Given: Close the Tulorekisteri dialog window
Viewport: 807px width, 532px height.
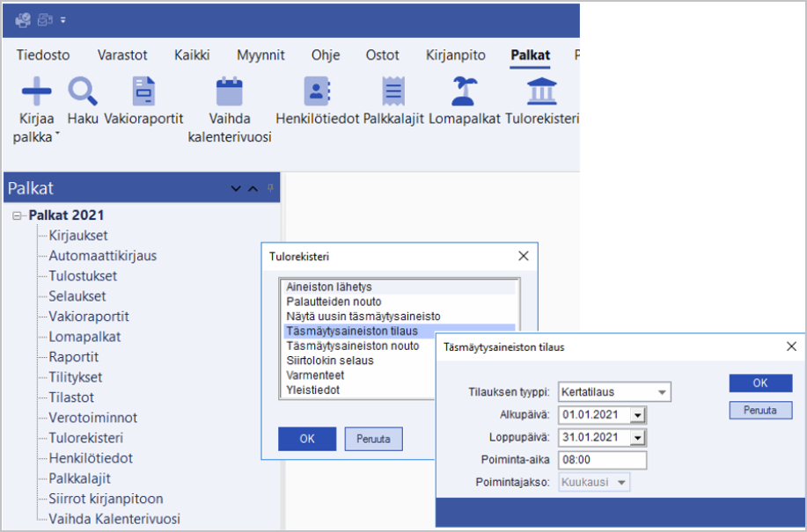Looking at the screenshot, I should click(x=523, y=256).
